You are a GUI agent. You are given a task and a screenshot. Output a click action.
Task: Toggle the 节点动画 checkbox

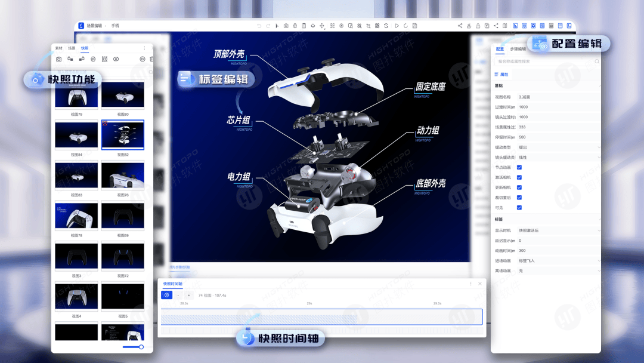tap(519, 167)
